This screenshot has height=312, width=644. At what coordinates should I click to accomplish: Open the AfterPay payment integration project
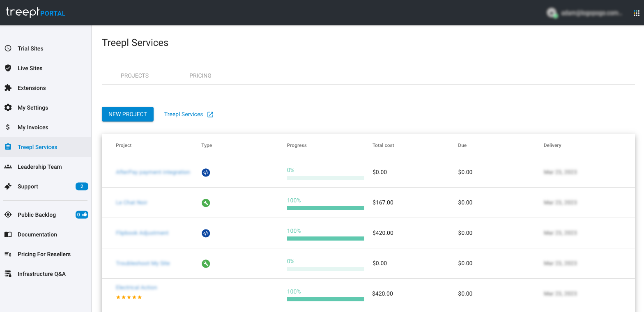pyautogui.click(x=153, y=172)
